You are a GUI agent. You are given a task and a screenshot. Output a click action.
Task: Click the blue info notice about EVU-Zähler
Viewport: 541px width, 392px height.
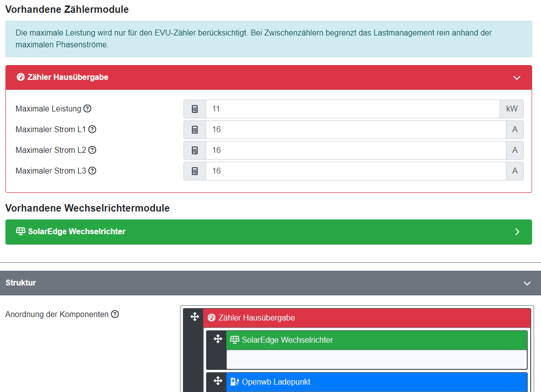click(x=268, y=39)
